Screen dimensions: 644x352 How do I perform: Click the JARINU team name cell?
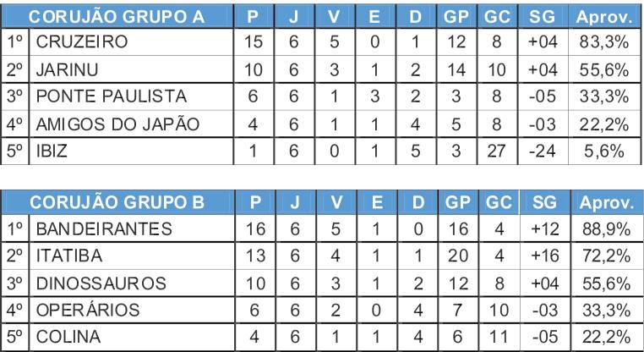pyautogui.click(x=131, y=69)
